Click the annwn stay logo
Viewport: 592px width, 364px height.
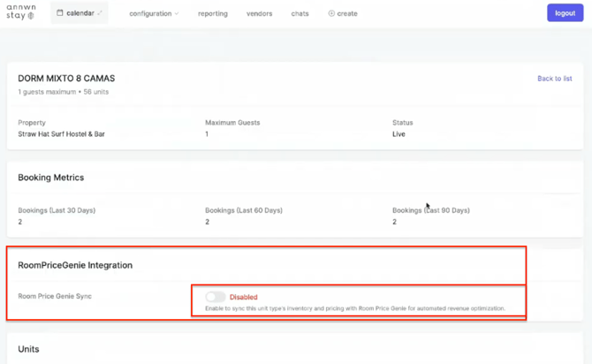click(20, 12)
